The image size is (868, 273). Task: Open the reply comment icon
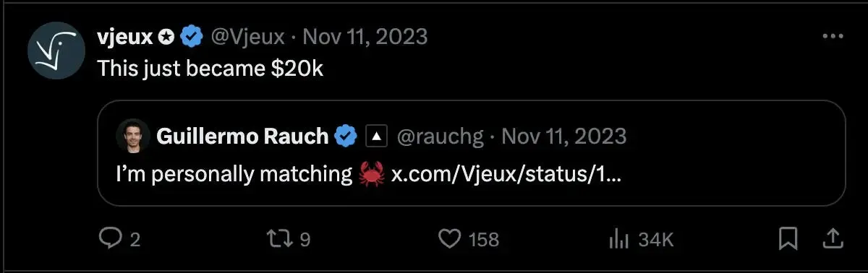coord(110,238)
